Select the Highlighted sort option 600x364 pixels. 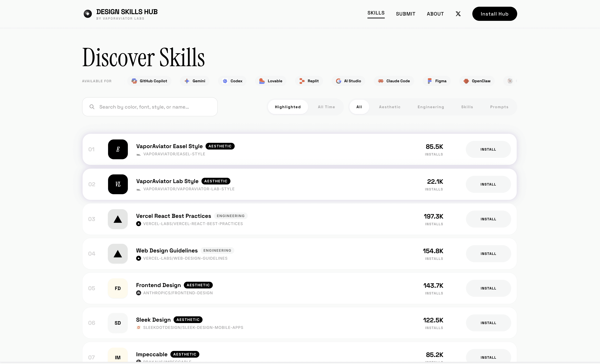tap(288, 107)
